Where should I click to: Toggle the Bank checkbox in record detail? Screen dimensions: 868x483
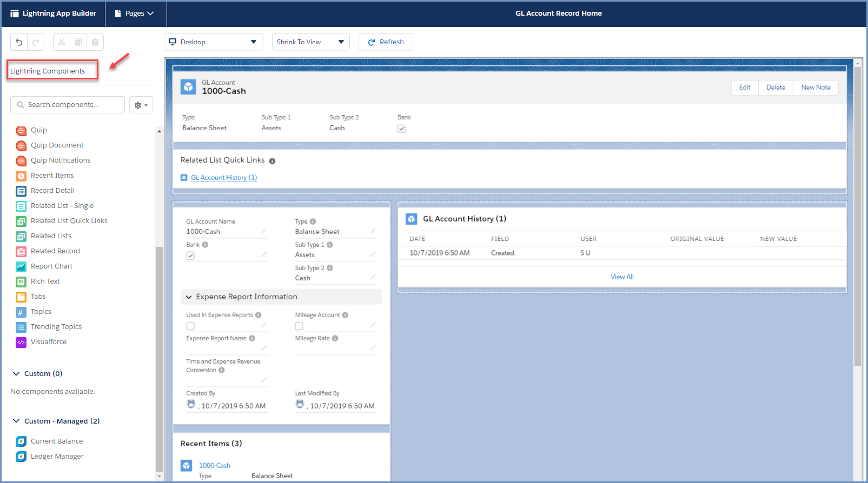(x=190, y=256)
